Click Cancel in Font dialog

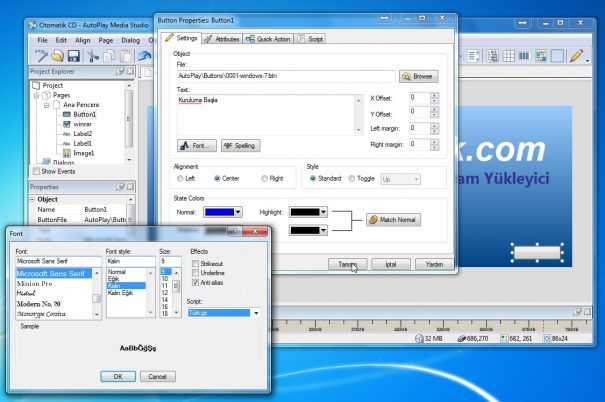point(157,376)
